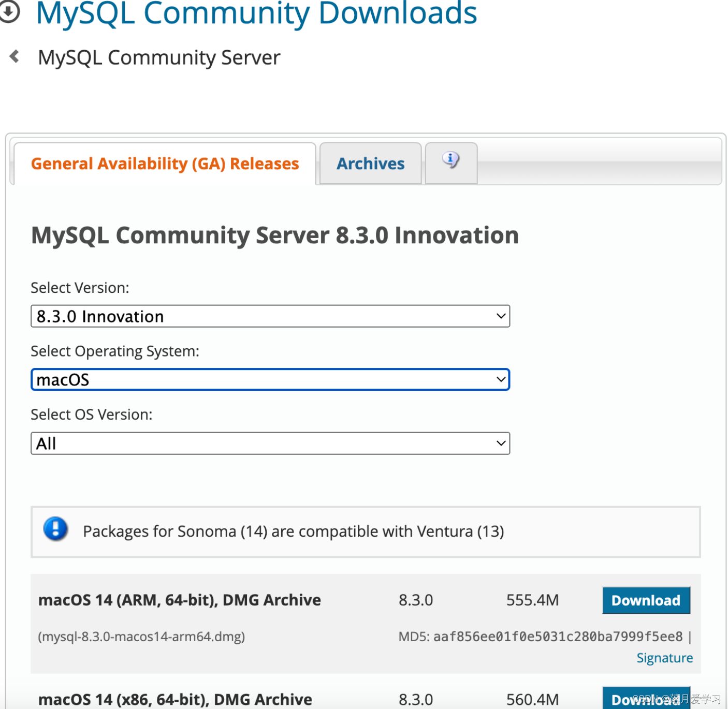This screenshot has height=709, width=728.
Task: Click the chevron on the macOS selector
Action: (500, 379)
